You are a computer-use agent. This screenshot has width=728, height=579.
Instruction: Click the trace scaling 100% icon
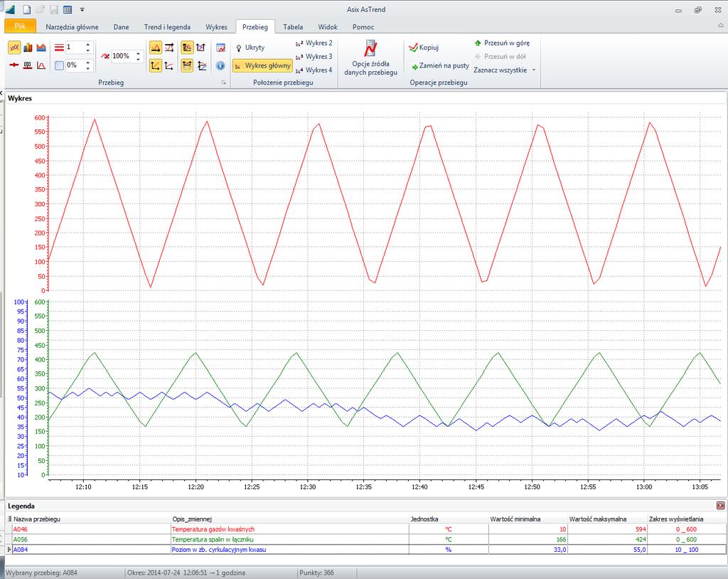pos(105,56)
